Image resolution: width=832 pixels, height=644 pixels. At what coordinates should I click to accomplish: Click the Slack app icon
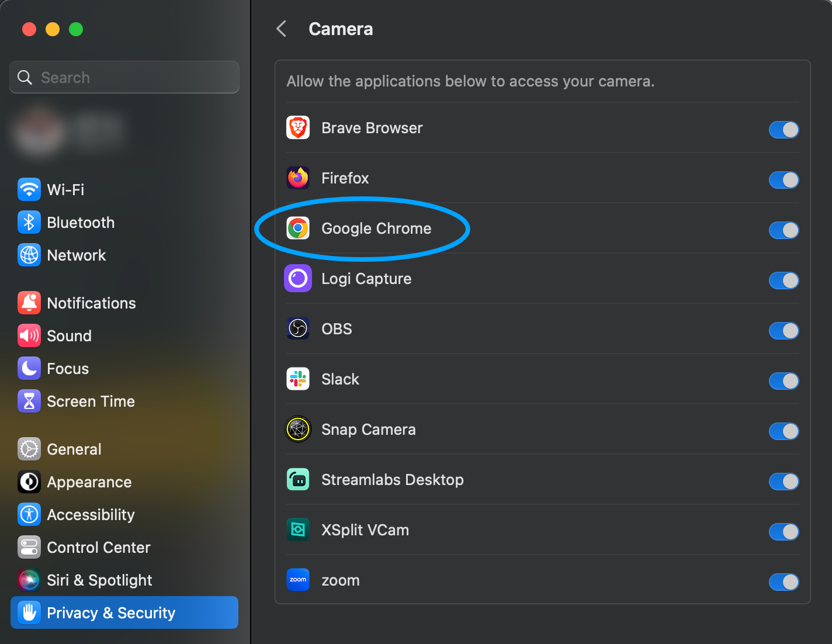(x=298, y=379)
